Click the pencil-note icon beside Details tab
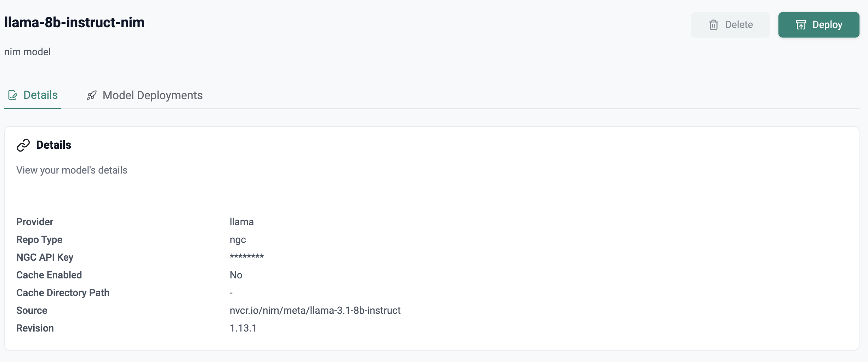This screenshot has width=868, height=362. point(13,95)
